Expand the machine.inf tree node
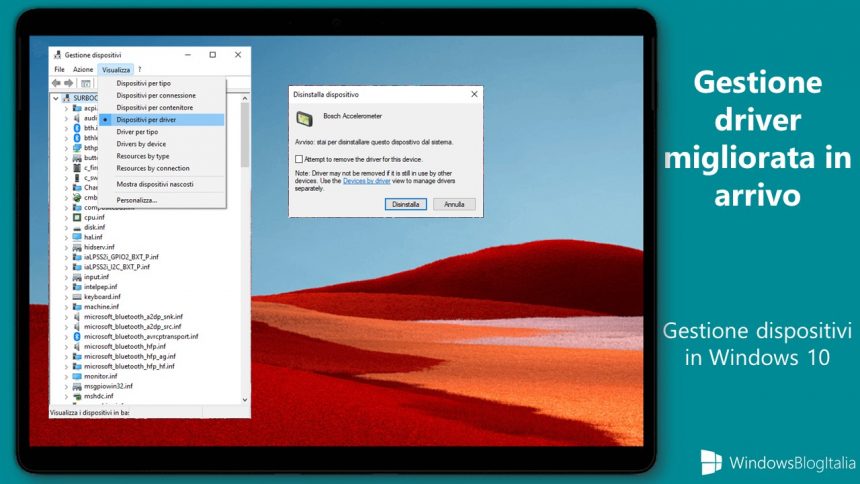The image size is (860, 484). pos(66,307)
